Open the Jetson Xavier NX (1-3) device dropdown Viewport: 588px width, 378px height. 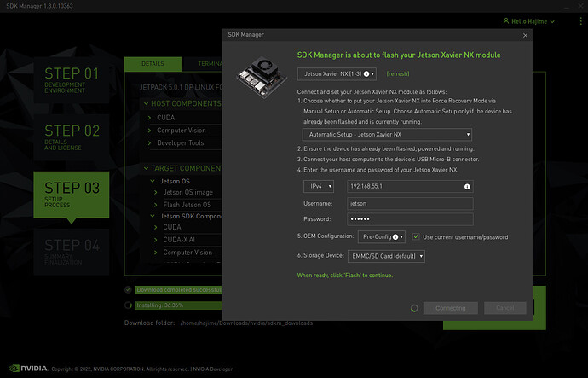coord(337,74)
